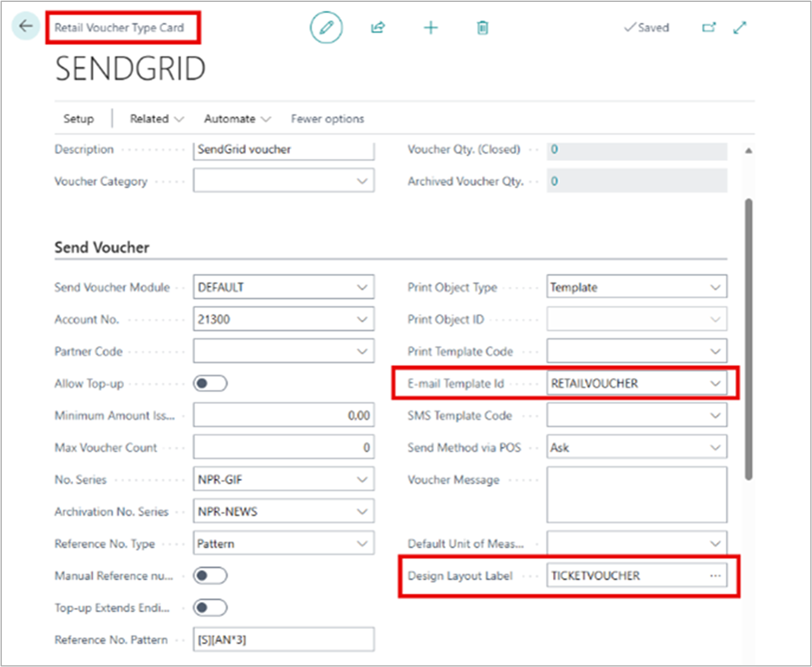Screen dimensions: 812x667
Task: Click the Voucher Category label
Action: click(x=101, y=181)
